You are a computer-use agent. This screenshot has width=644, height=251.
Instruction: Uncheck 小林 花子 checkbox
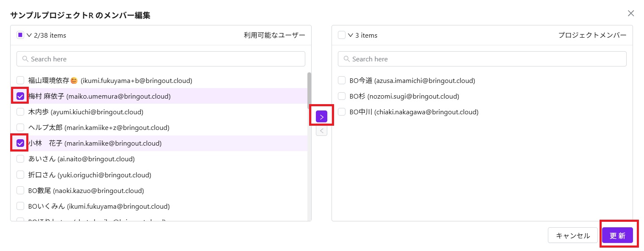tap(20, 143)
